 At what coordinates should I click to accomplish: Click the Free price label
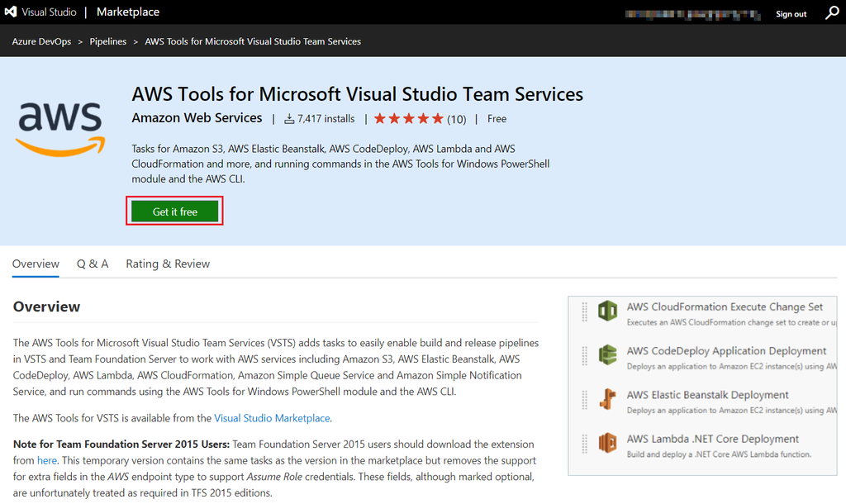pyautogui.click(x=497, y=119)
